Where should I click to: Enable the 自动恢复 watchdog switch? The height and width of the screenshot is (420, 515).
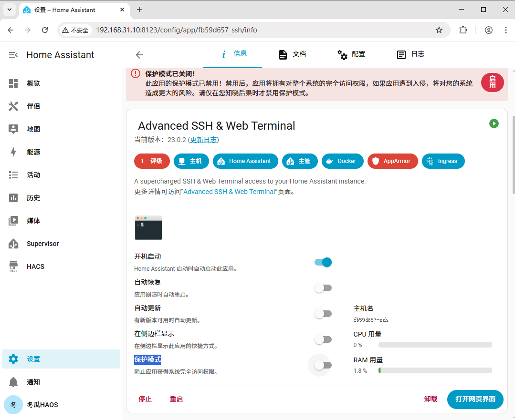point(323,288)
